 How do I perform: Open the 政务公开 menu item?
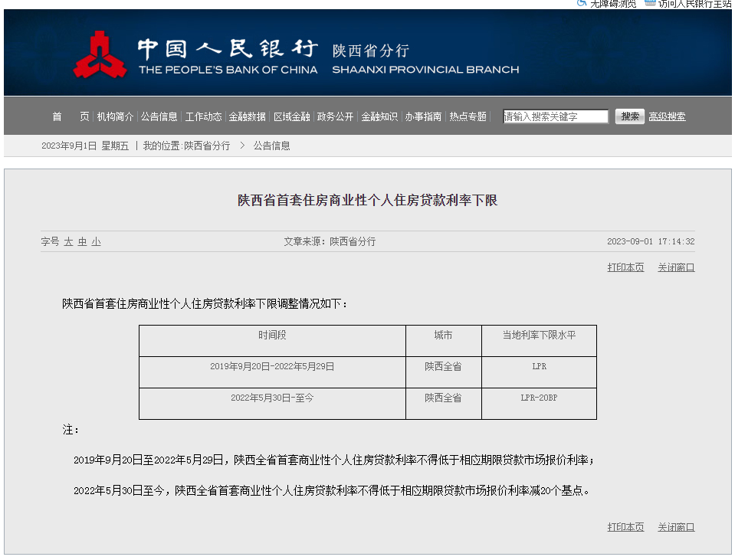point(335,117)
